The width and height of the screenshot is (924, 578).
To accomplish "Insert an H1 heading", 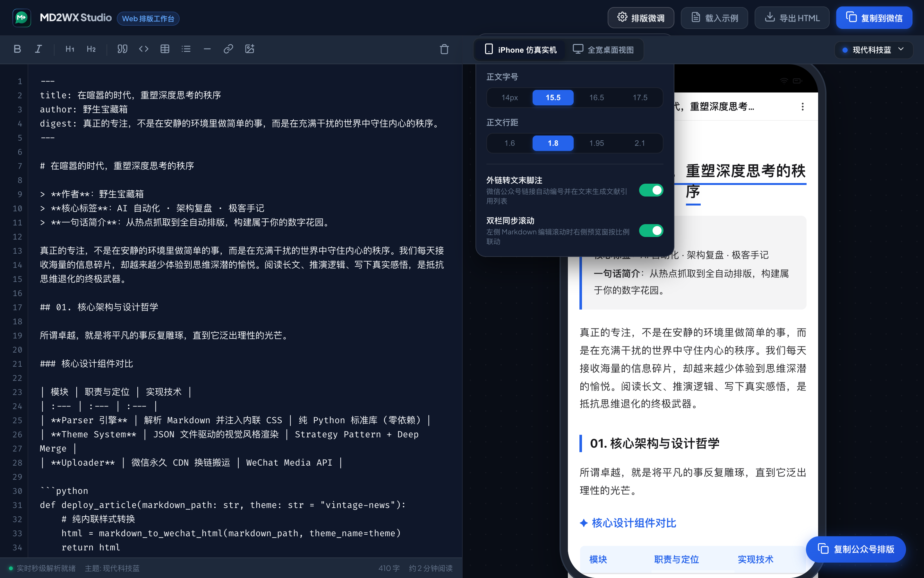I will [70, 49].
